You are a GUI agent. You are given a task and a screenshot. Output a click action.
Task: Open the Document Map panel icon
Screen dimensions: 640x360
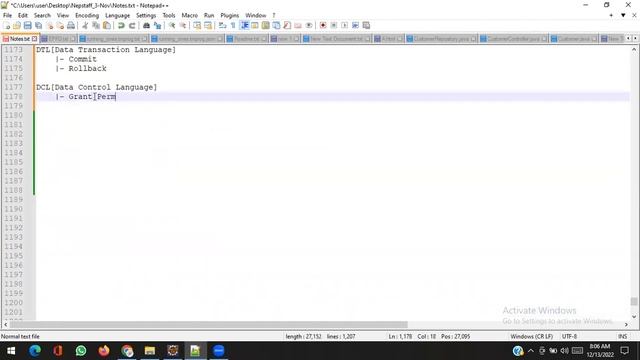point(265,26)
